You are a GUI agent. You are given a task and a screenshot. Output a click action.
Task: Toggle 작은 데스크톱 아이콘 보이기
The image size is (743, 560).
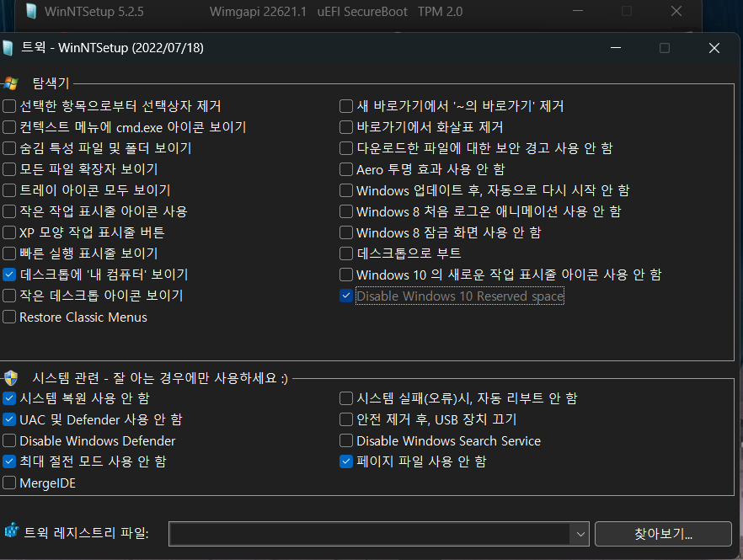(9, 296)
